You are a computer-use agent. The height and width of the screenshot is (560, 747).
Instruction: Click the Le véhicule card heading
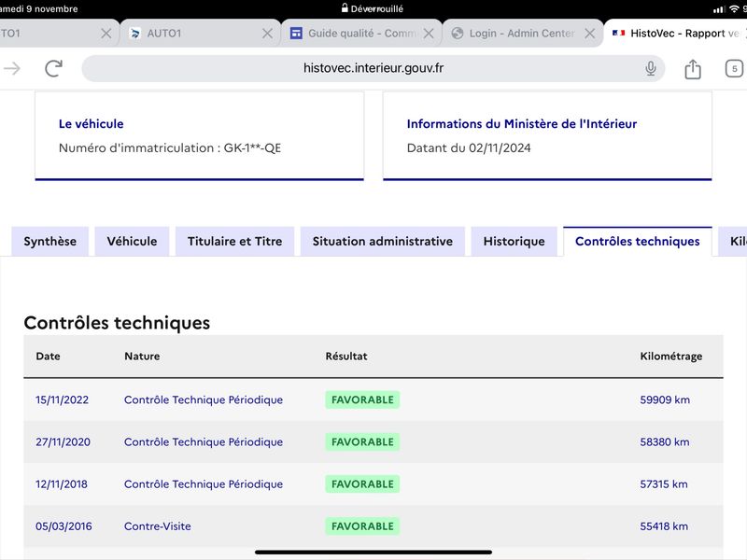(91, 124)
